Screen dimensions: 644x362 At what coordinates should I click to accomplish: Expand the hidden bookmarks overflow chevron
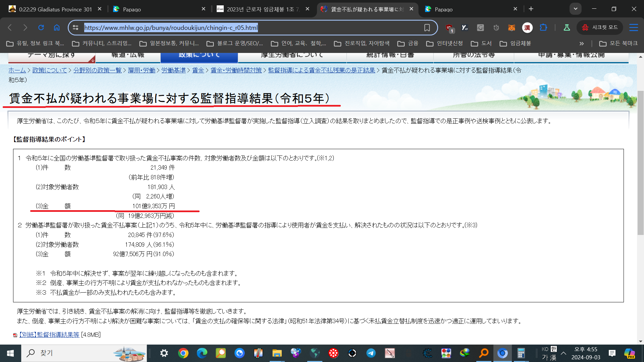coord(581,44)
